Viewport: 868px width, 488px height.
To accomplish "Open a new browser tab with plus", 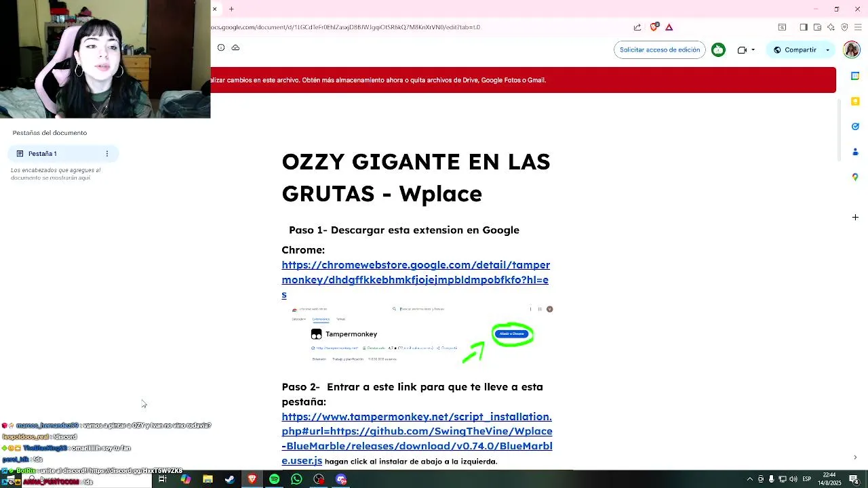I will (231, 9).
